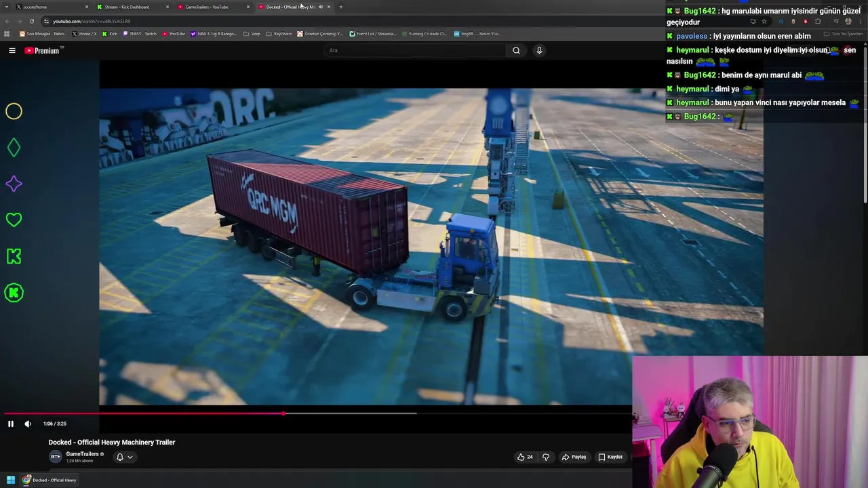868x488 pixels.
Task: Open GameTrailers channel name link
Action: pos(82,454)
